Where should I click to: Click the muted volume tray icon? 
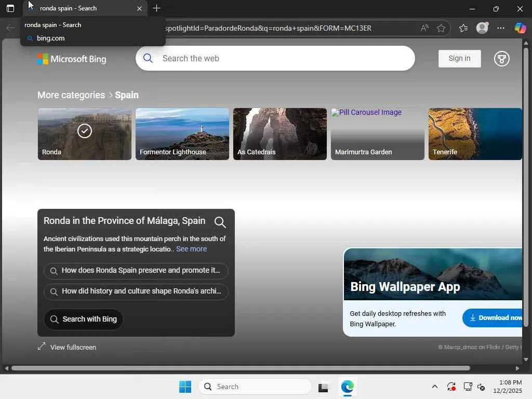click(481, 387)
